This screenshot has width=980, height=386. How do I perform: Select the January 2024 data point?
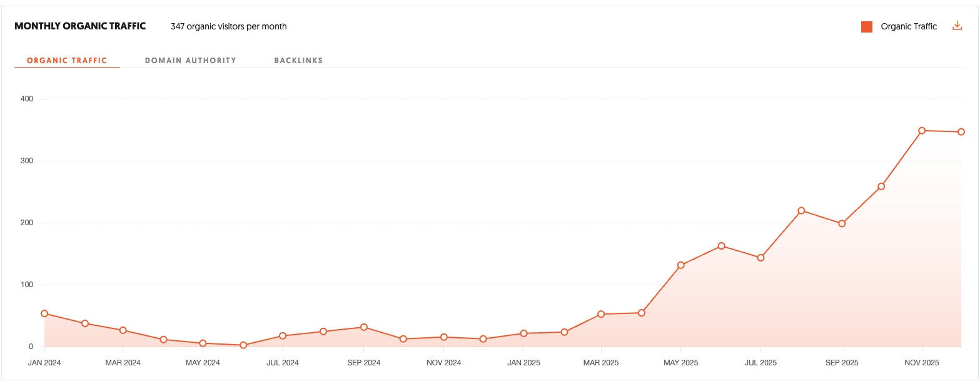click(44, 313)
